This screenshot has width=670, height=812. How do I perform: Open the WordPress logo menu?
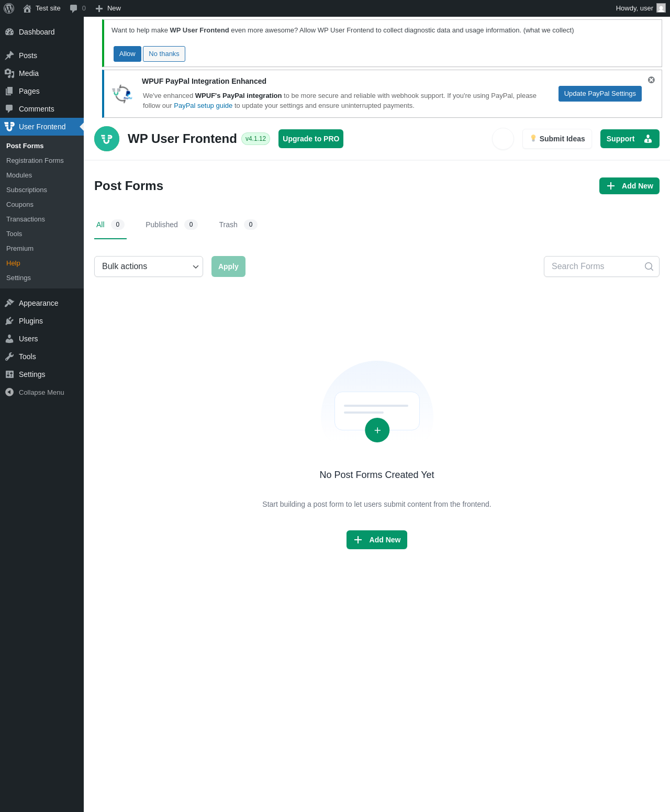click(9, 8)
